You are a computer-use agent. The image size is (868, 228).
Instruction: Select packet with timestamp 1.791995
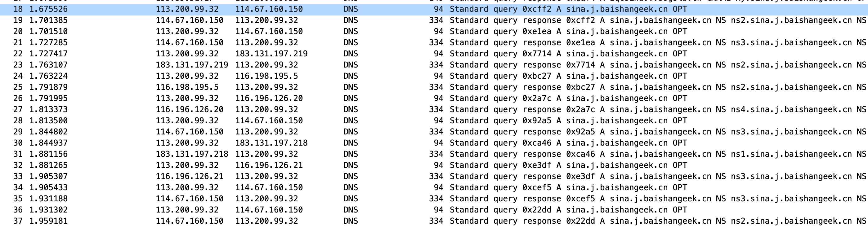coord(434,98)
